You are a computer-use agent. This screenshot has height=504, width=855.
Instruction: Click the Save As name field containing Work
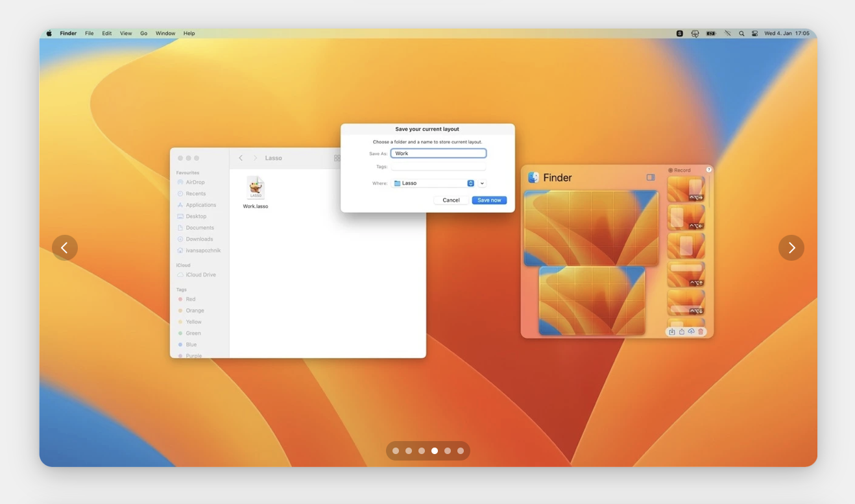tap(439, 153)
